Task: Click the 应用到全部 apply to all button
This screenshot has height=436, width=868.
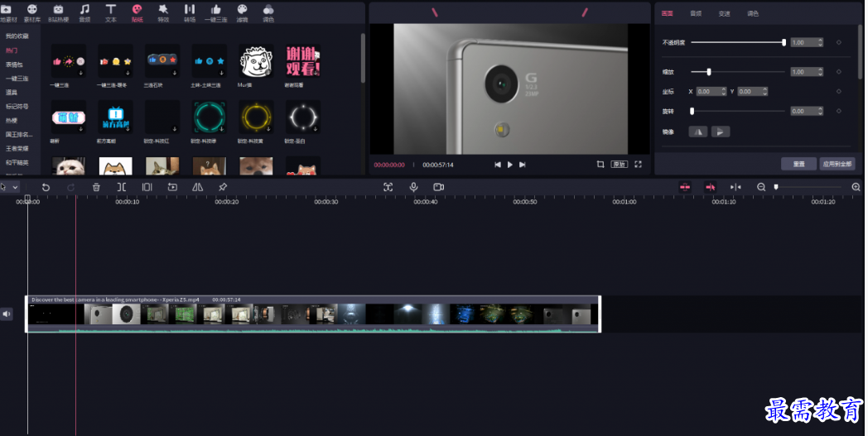Action: click(x=837, y=164)
